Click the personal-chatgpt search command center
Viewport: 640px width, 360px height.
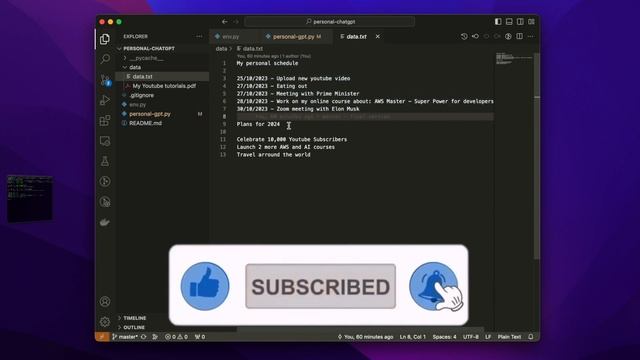pos(330,22)
